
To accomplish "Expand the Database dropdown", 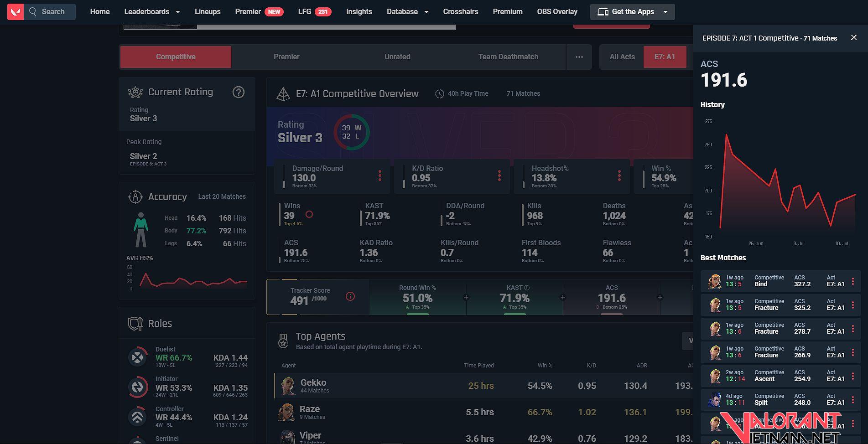I will click(x=426, y=12).
